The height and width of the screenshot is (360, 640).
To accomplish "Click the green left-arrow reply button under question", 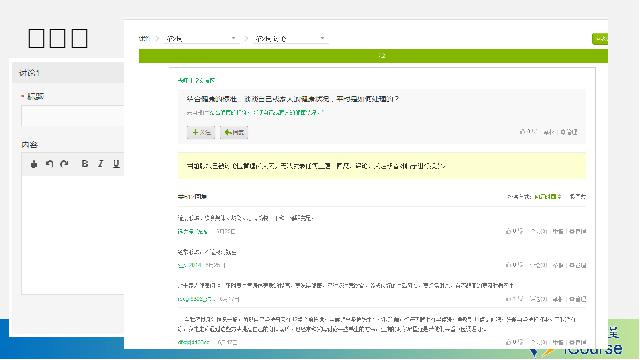I will (234, 132).
